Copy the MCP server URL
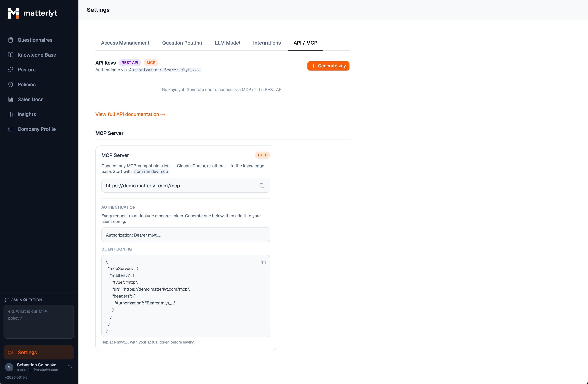The width and height of the screenshot is (588, 384). (262, 186)
